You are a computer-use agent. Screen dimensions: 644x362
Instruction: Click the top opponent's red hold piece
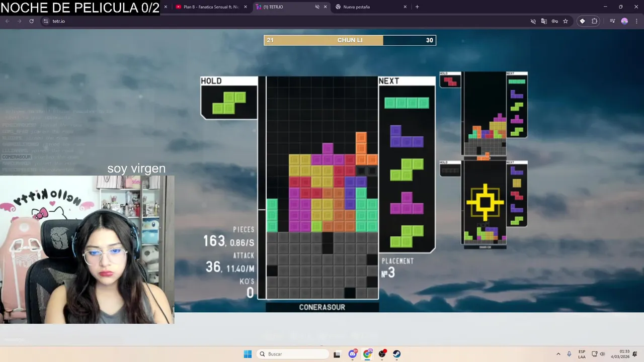tap(450, 80)
